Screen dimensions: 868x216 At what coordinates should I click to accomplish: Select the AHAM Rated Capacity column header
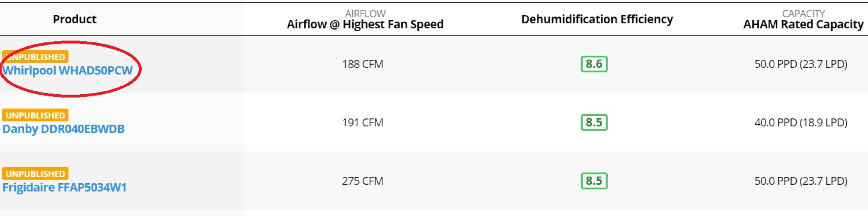coord(803,24)
